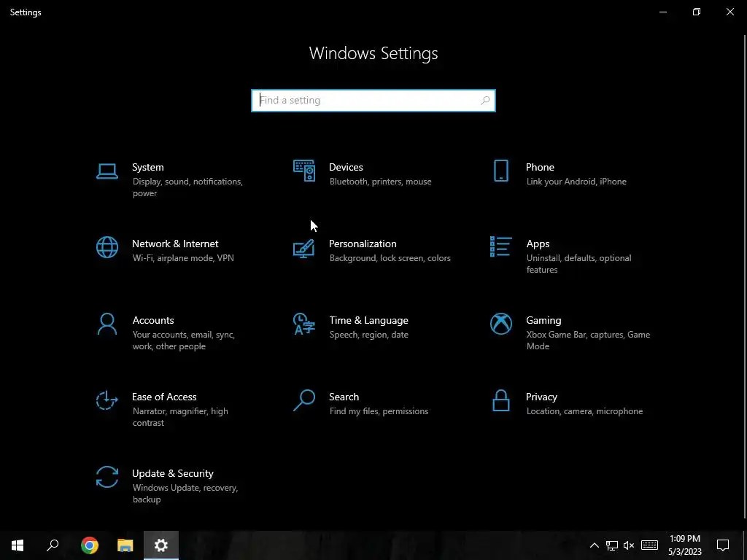Click the magnifier icon in Find a setting box
This screenshot has width=747, height=560.
485,101
